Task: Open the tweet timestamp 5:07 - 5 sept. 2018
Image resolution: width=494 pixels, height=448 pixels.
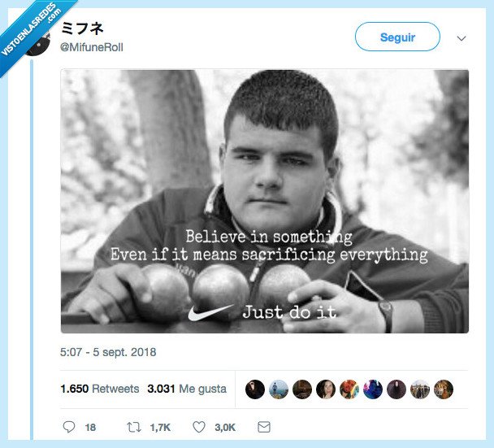Action: (x=108, y=352)
